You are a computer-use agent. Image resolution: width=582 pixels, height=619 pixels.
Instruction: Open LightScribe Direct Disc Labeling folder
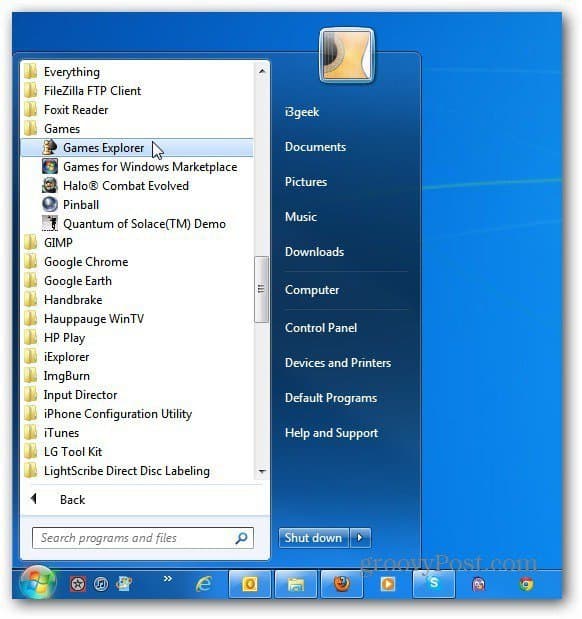116,471
